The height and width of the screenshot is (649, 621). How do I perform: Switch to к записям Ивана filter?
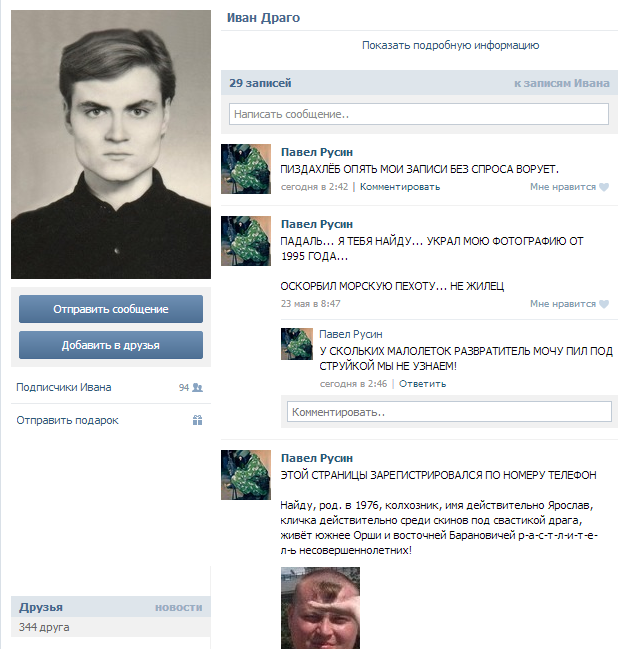562,83
